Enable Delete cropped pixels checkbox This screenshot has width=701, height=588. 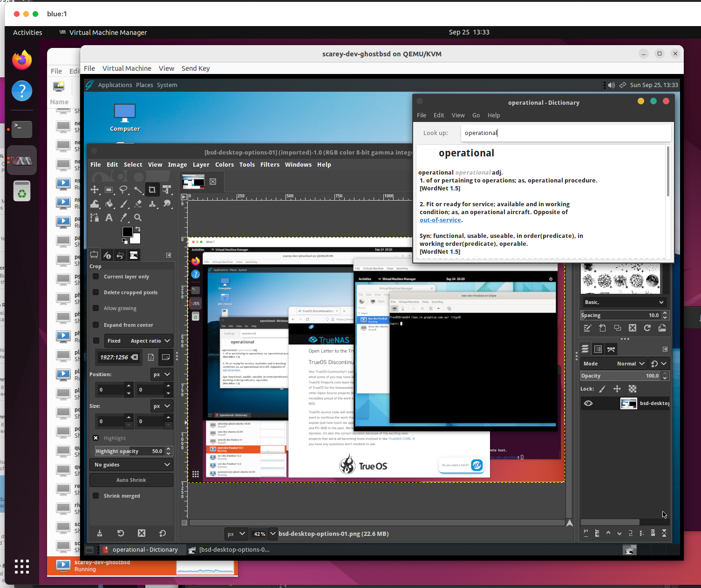[x=95, y=292]
